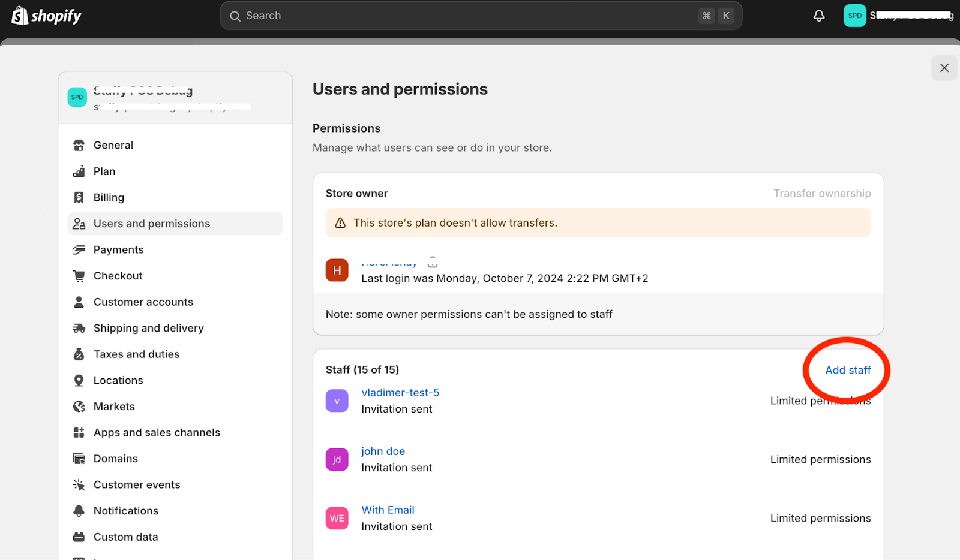
Task: Click the Customer accounts person icon
Action: pos(79,302)
